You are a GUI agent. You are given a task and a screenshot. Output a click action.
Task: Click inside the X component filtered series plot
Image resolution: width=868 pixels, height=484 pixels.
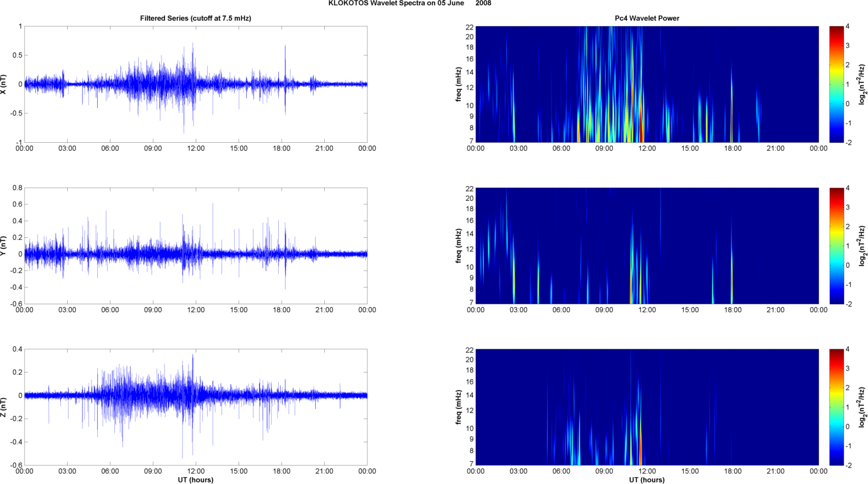pyautogui.click(x=196, y=84)
